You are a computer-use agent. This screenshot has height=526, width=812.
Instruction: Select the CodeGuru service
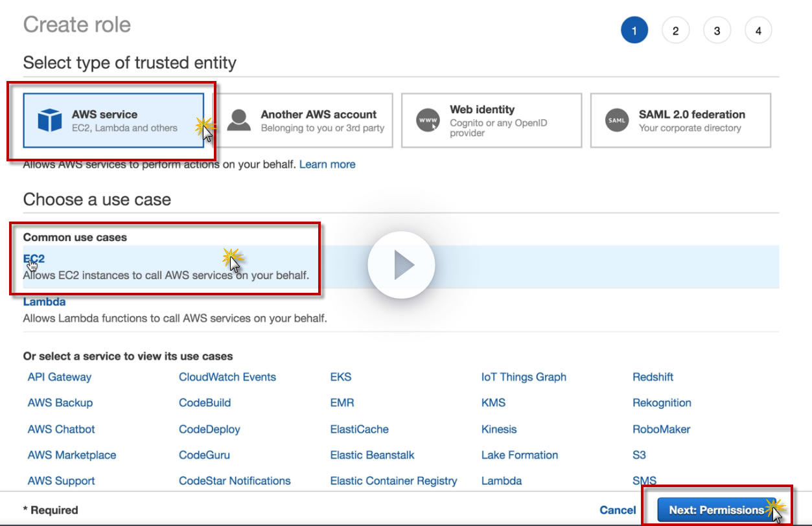point(204,455)
